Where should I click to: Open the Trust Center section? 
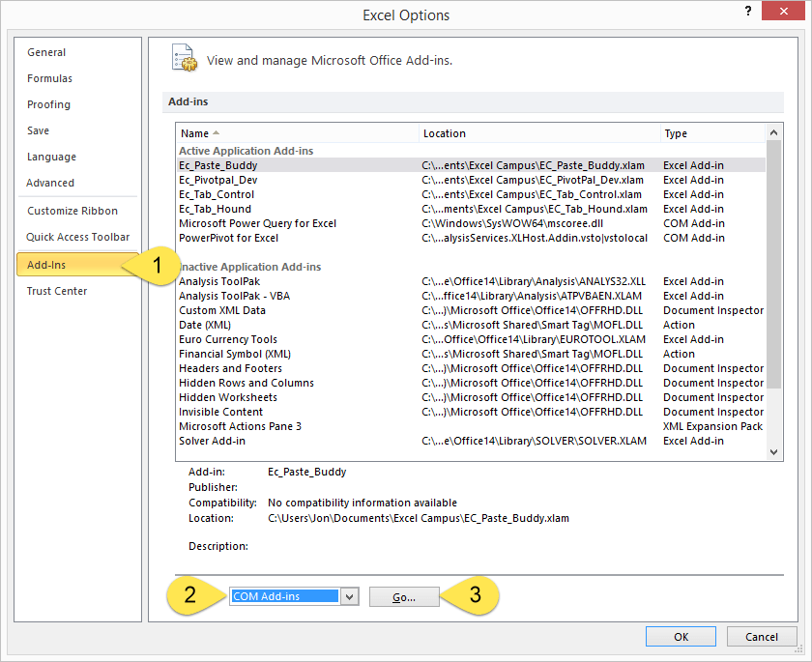(x=57, y=291)
